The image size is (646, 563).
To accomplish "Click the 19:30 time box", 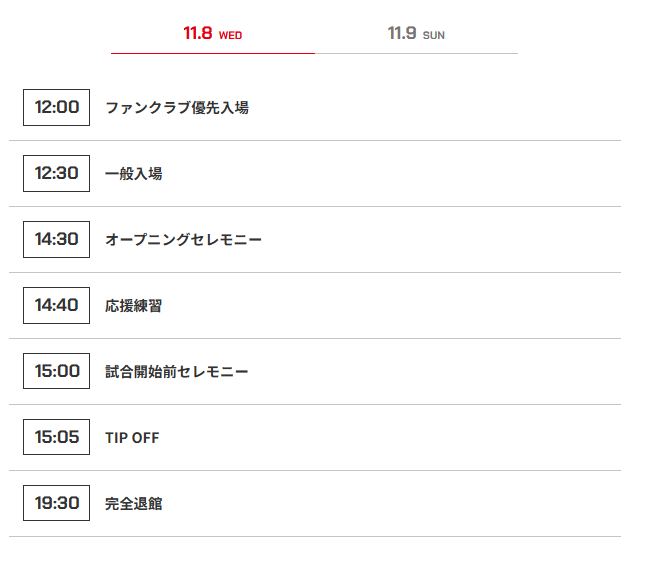I will [56, 503].
